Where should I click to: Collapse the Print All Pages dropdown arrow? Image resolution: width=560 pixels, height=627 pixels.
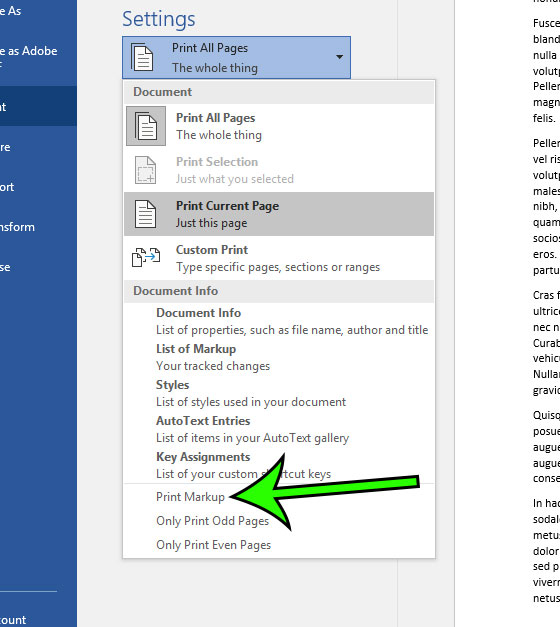click(339, 57)
